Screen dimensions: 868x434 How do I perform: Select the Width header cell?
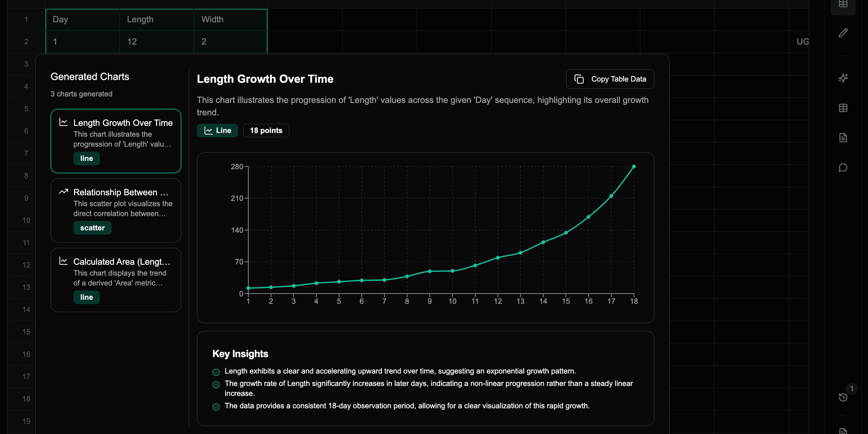click(230, 20)
